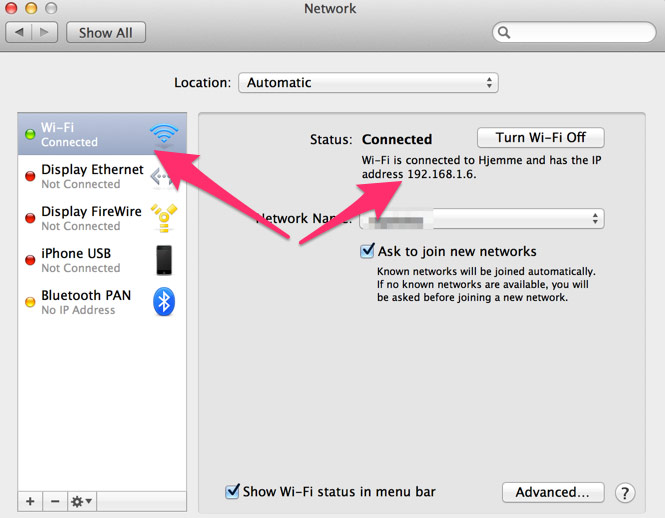Click red status dot beside iPhone USB
The width and height of the screenshot is (665, 518).
click(30, 260)
